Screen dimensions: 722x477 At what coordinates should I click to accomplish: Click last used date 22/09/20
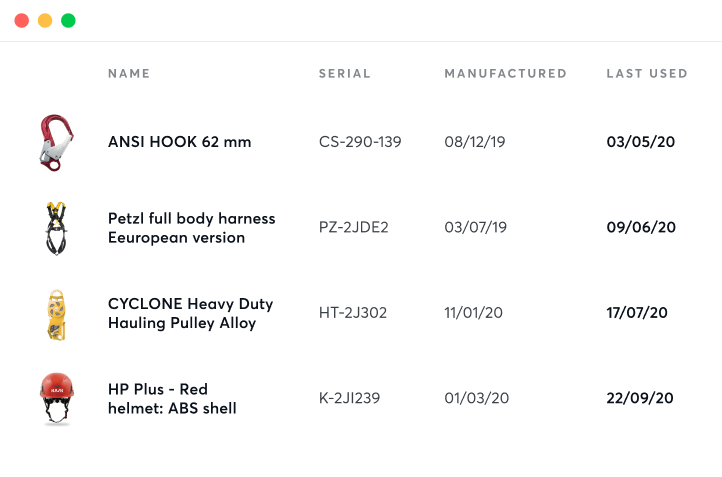641,398
